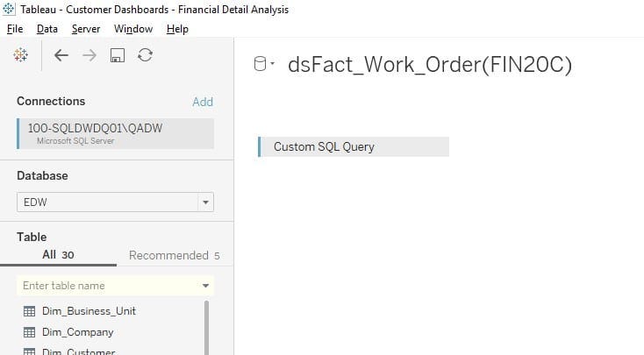Open the Server menu
Screen dimensions: 644x355
[x=86, y=29]
